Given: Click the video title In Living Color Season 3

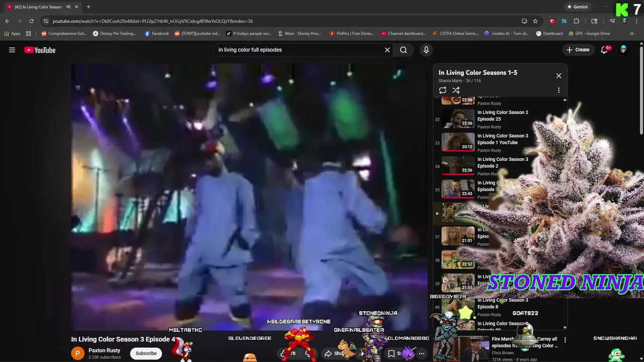Looking at the screenshot, I should [x=123, y=339].
